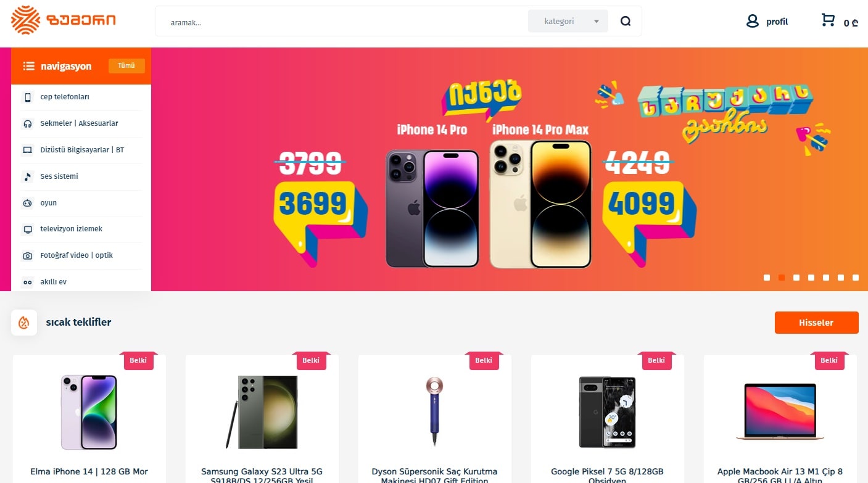Select the last banner slide dot
The width and height of the screenshot is (868, 483).
pyautogui.click(x=856, y=278)
